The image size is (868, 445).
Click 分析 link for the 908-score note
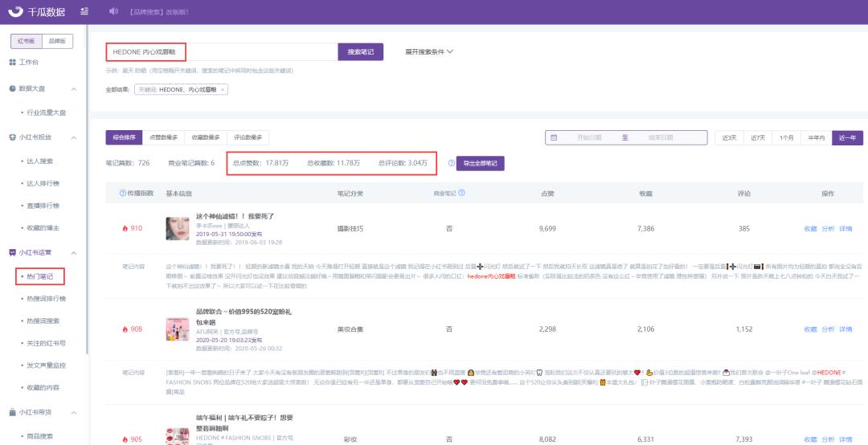[x=828, y=329]
